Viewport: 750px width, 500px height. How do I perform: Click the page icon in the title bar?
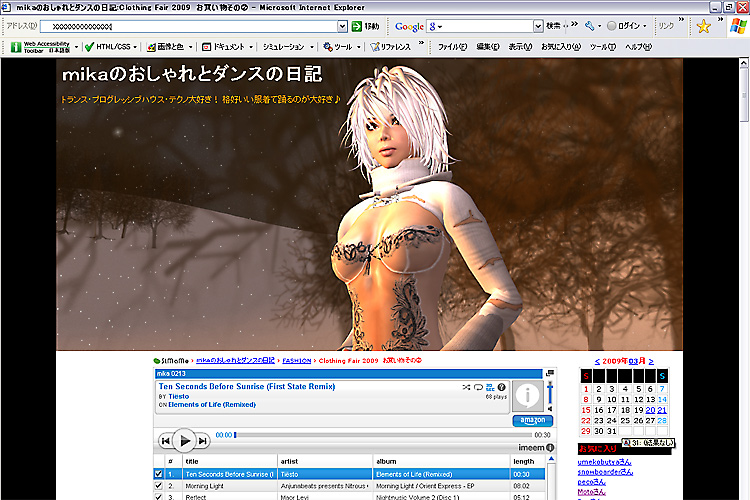tap(6, 7)
